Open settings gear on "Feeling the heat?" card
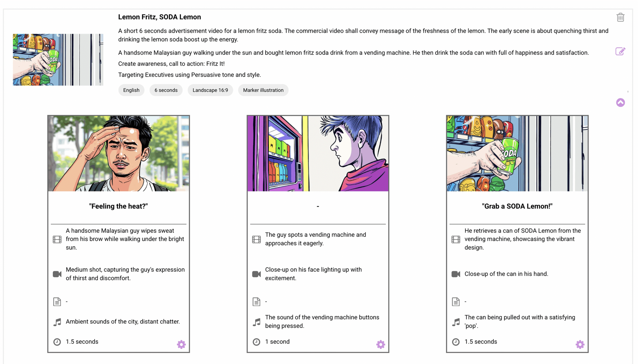Image resolution: width=638 pixels, height=364 pixels. click(181, 344)
